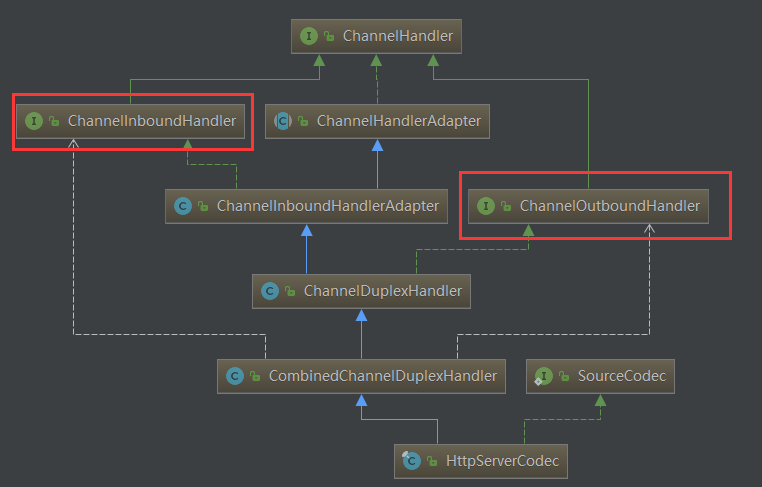Select the ChannelHandler node label

pos(398,36)
